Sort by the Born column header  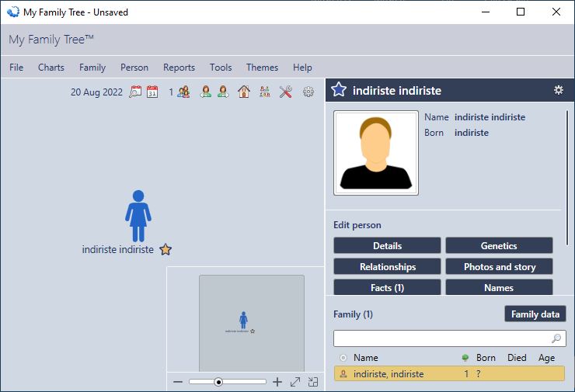(486, 358)
